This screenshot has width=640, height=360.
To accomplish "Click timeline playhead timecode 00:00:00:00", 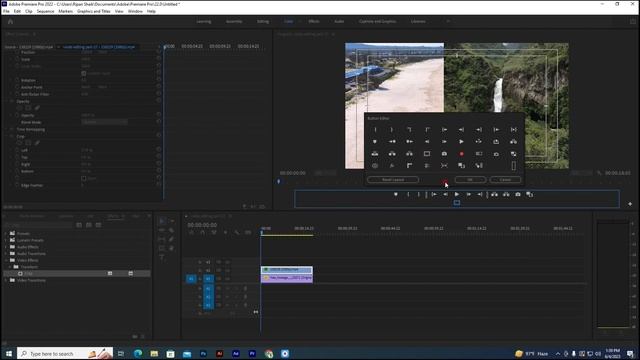I will (202, 225).
